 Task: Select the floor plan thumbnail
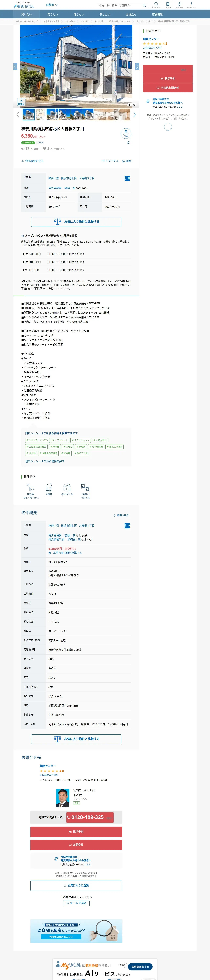[x=40, y=114]
